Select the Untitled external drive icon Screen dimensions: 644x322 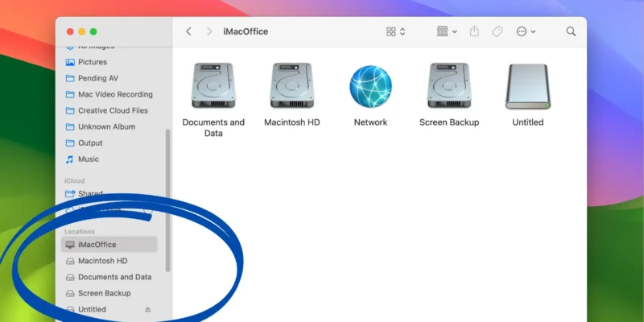tap(528, 86)
